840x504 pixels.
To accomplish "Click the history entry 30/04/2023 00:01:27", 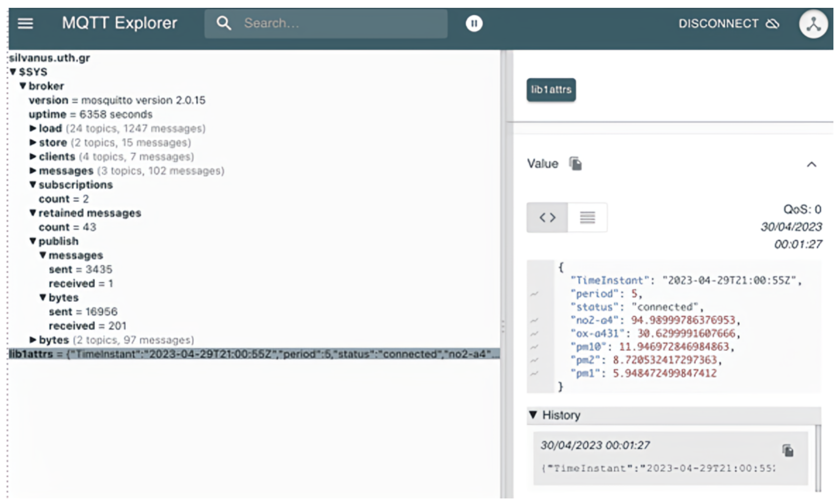I will [670, 458].
